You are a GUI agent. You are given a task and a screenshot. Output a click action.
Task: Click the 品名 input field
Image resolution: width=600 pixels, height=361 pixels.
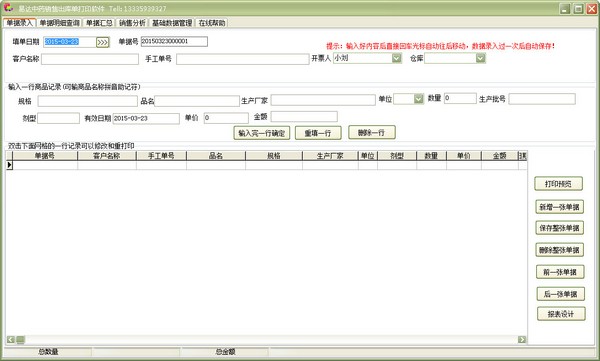click(x=197, y=101)
